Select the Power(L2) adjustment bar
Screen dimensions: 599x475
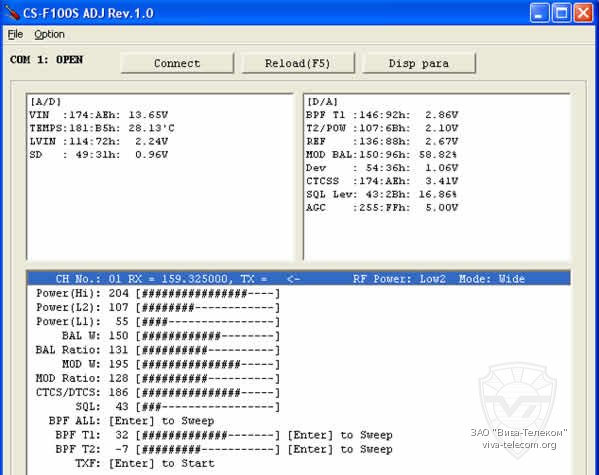[x=208, y=308]
